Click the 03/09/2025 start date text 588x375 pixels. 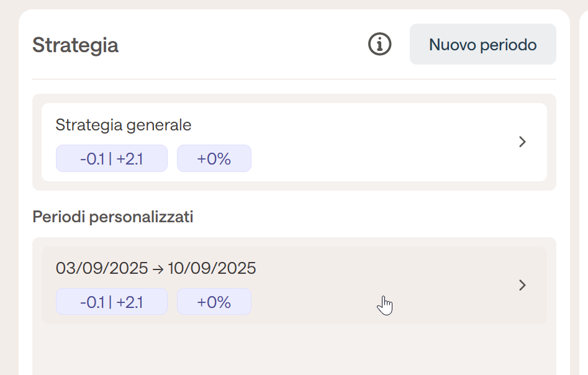pos(102,268)
